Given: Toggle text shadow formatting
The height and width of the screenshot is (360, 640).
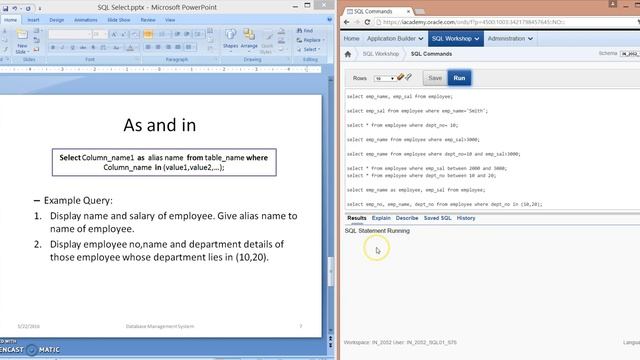Looking at the screenshot, I should point(93,48).
